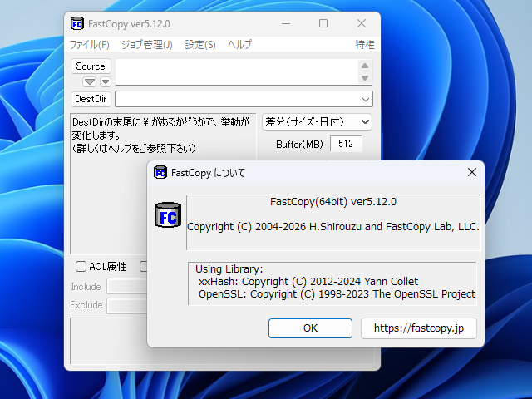Click the large FC barrel logo in About dialog
The width and height of the screenshot is (532, 399).
(x=168, y=214)
